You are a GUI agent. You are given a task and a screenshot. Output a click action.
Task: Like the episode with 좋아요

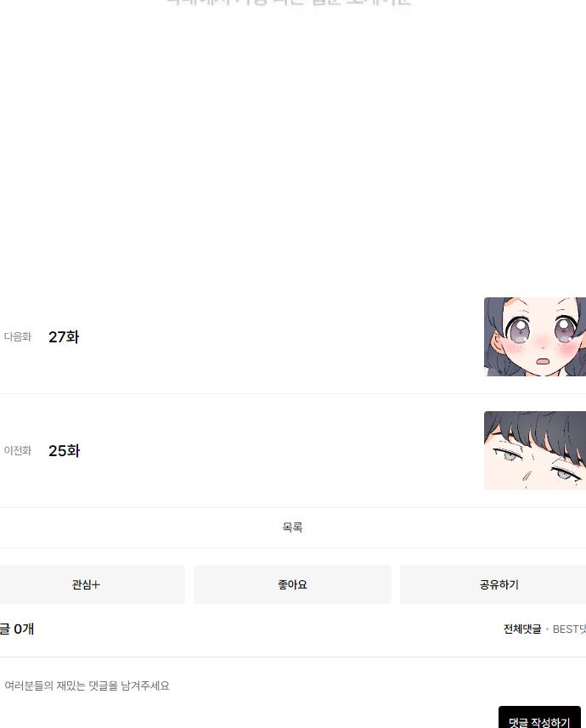coord(292,584)
